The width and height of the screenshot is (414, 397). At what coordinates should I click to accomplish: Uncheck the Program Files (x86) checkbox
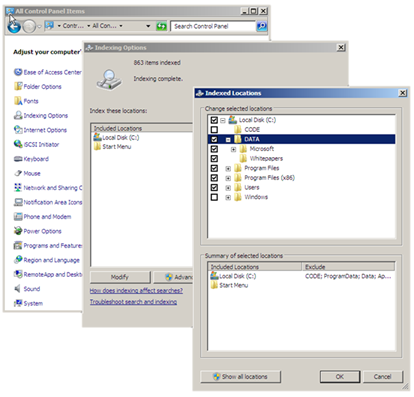pyautogui.click(x=214, y=178)
